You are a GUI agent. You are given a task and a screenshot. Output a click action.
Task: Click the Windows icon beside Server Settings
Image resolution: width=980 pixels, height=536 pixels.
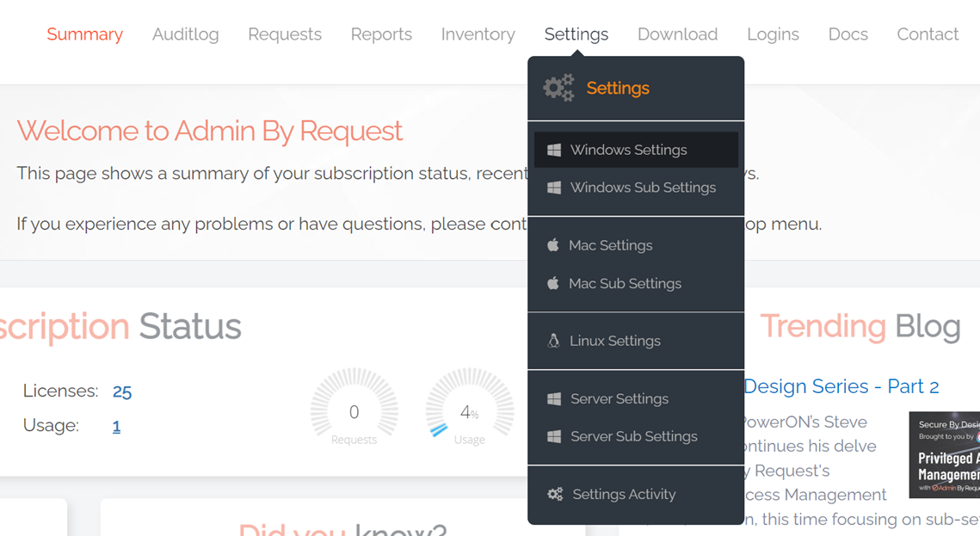[x=554, y=398]
